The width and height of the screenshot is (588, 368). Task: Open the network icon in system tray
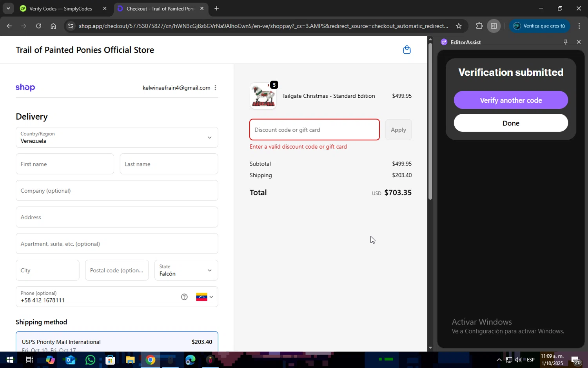coord(508,360)
